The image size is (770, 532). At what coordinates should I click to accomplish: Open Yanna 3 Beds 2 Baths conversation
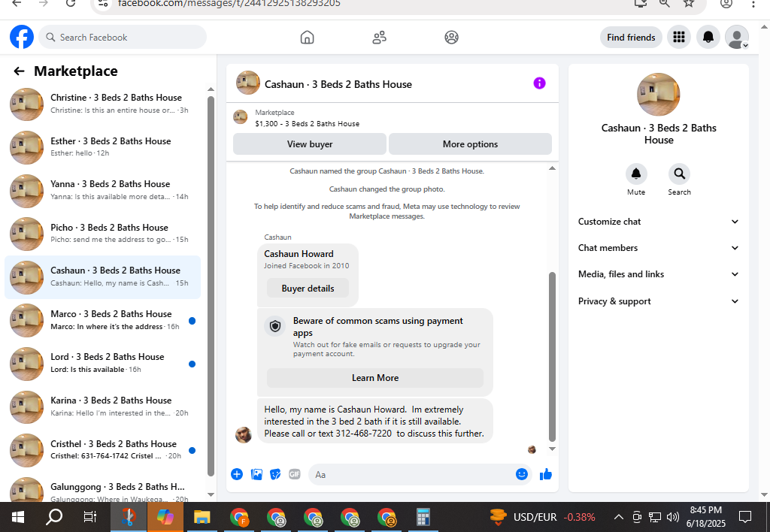tap(102, 190)
